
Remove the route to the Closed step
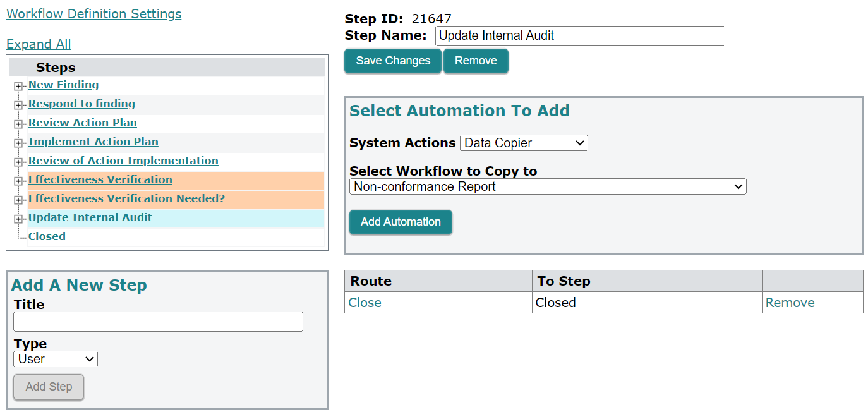tap(790, 302)
